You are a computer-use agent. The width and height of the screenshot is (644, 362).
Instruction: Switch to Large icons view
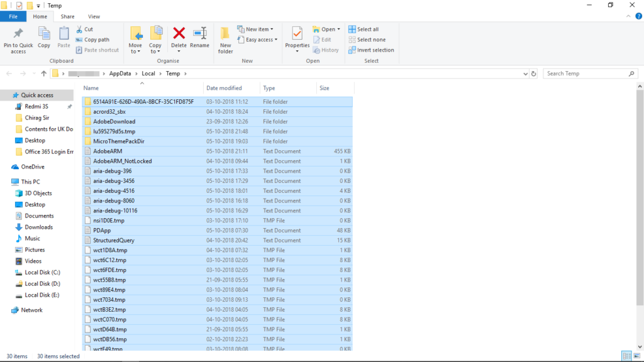coord(637,356)
